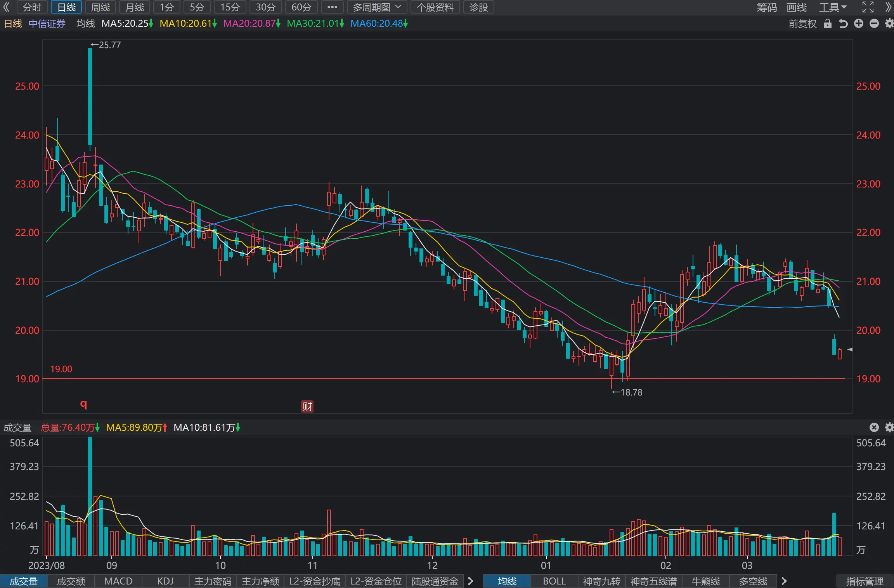Viewport: 894px width, 588px height.
Task: Click the fullscreen expand icon
Action: [868, 7]
